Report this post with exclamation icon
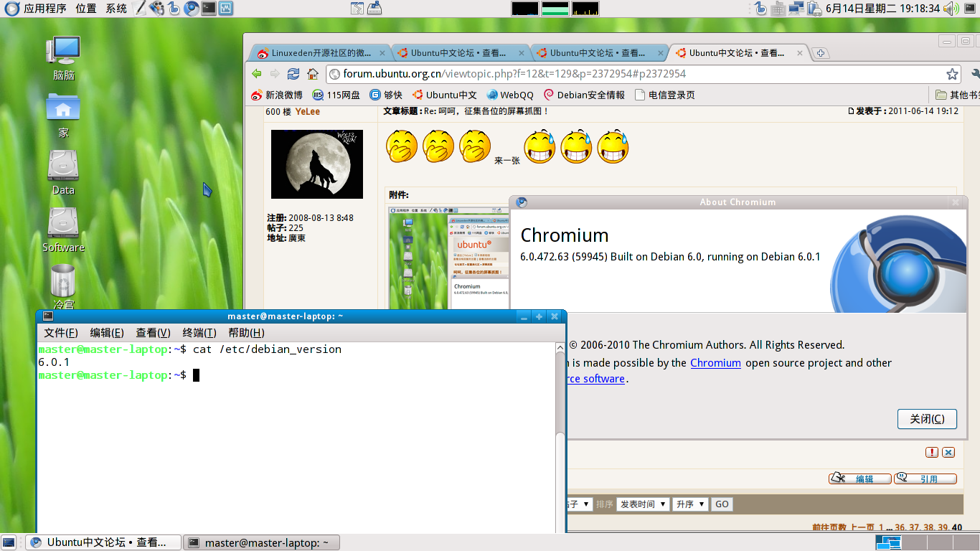The image size is (980, 551). click(931, 452)
